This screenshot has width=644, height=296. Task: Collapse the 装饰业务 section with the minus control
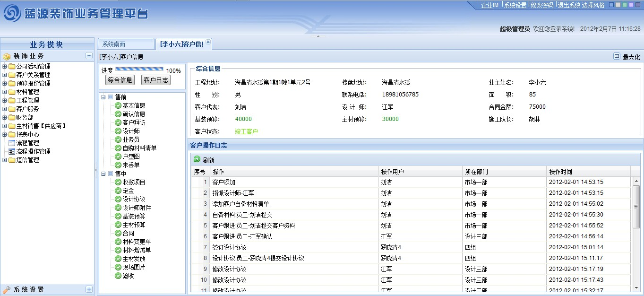point(88,56)
